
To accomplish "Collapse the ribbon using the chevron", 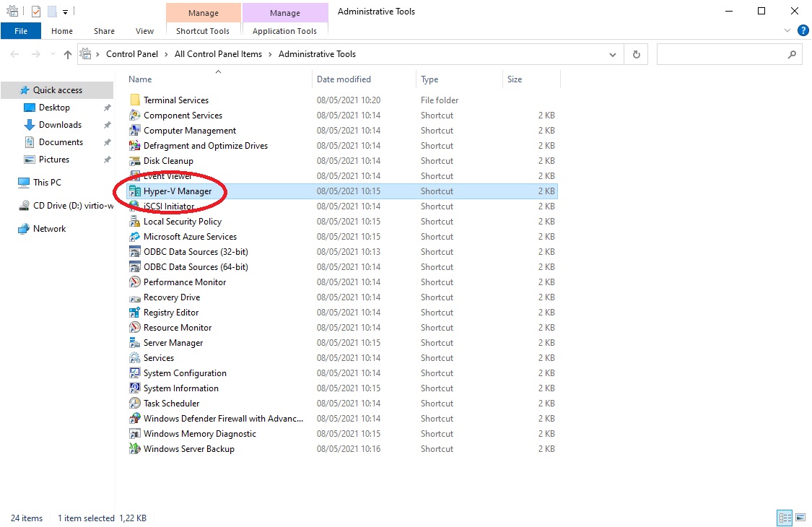I will point(788,30).
